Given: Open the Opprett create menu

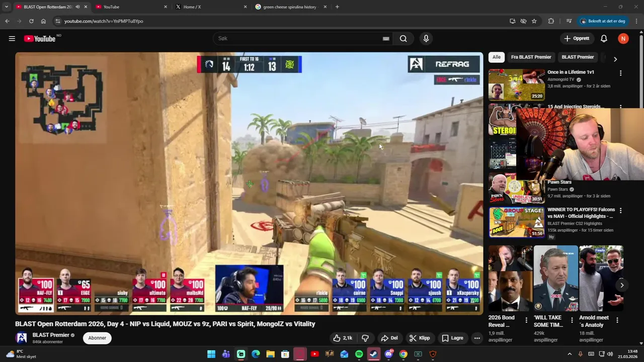Looking at the screenshot, I should pos(576,39).
